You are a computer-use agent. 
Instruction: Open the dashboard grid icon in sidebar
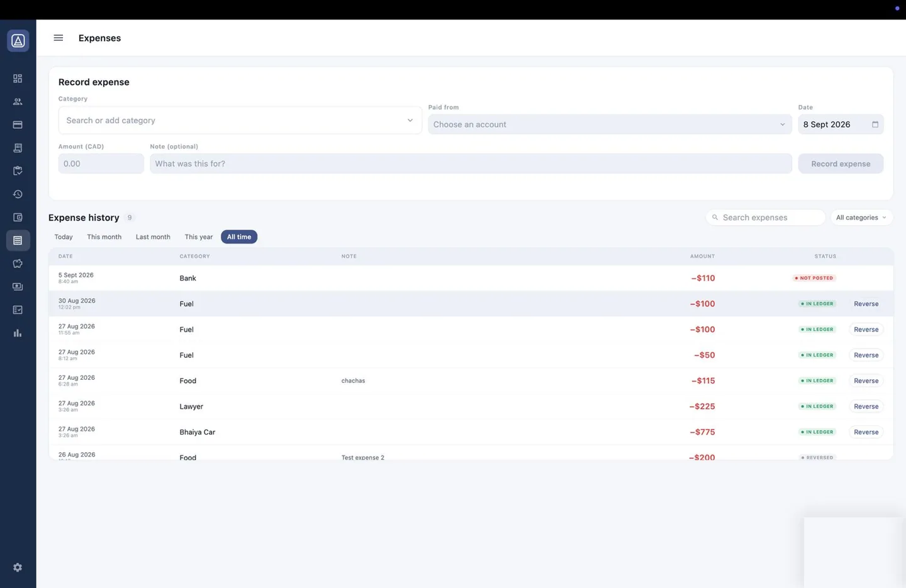click(18, 79)
